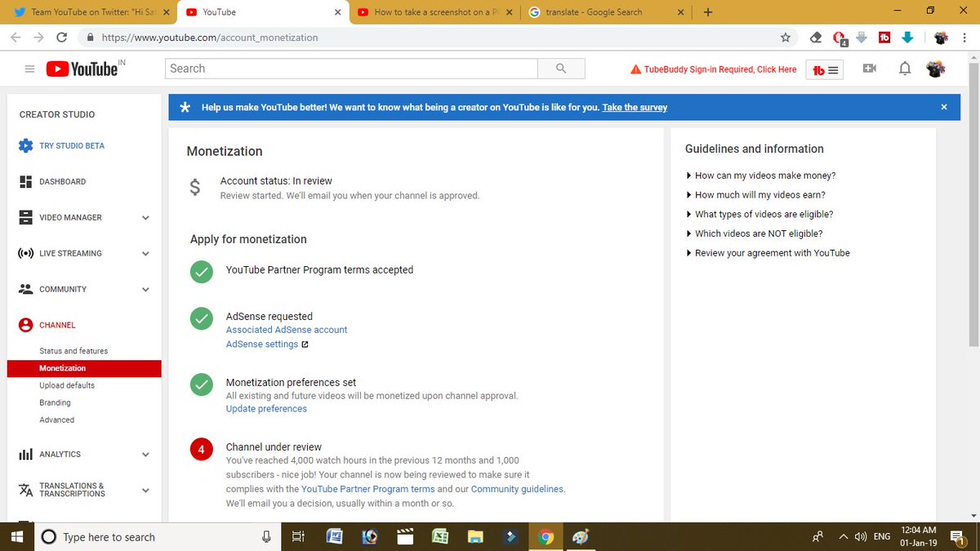Expand 'Which videos are NOT eligible?'
980x551 pixels.
click(754, 233)
